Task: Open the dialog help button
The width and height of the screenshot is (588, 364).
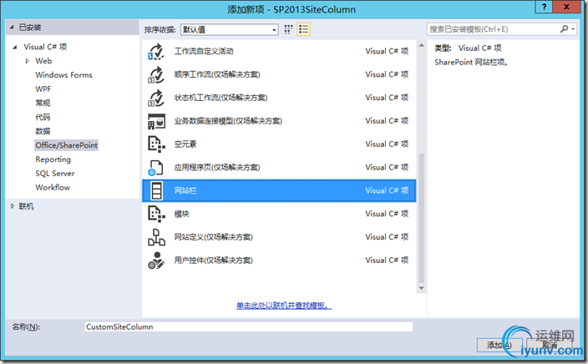Action: pos(544,7)
